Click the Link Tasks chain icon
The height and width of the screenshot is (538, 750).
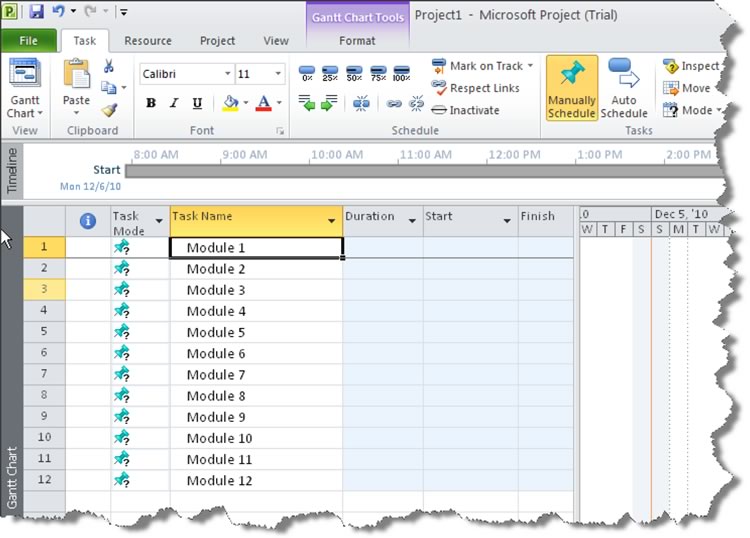coord(394,103)
